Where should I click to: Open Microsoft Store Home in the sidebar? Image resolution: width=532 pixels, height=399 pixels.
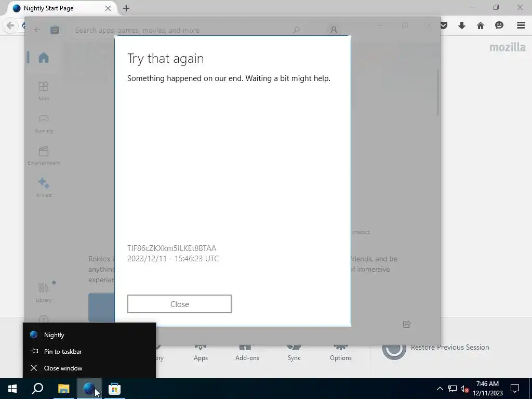point(44,58)
